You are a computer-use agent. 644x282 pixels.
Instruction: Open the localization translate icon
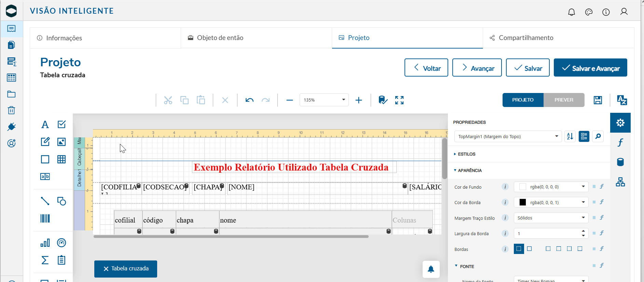[x=622, y=100]
